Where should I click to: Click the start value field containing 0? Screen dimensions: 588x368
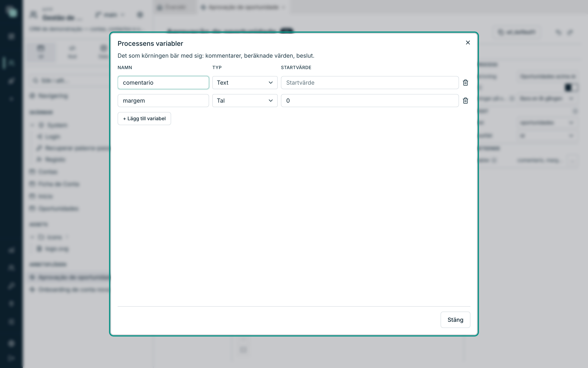370,101
